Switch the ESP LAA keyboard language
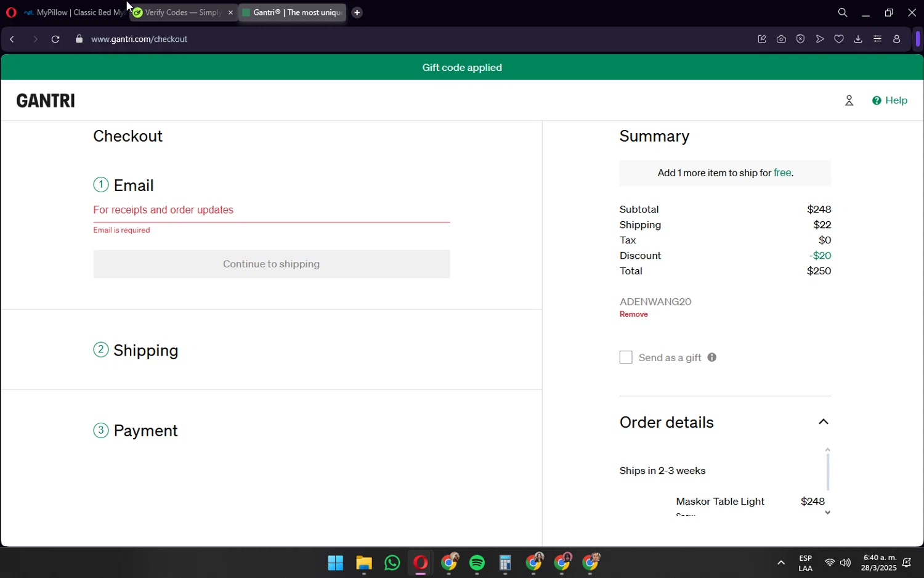This screenshot has height=578, width=924. tap(805, 563)
